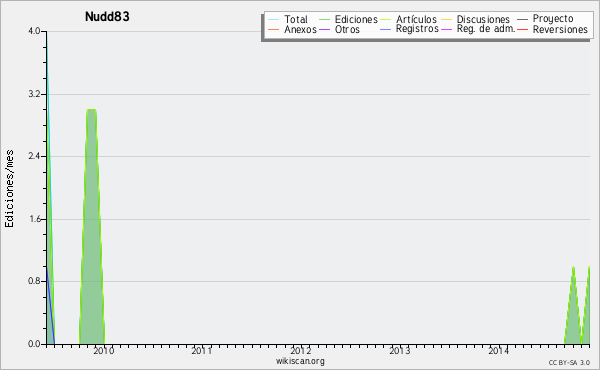Click the 3.2 y-axis value
Viewport: 600px width, 370px height.
[34, 94]
